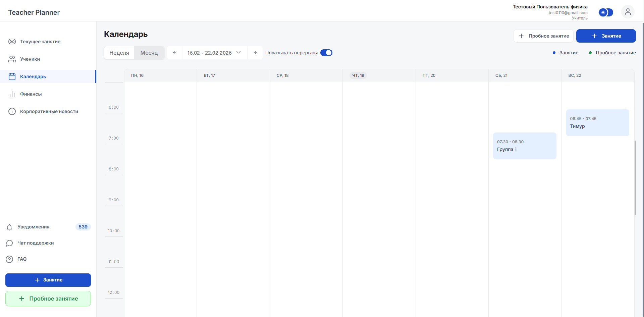Image resolution: width=644 pixels, height=317 pixels.
Task: Select the Неделя view tab
Action: coord(119,53)
